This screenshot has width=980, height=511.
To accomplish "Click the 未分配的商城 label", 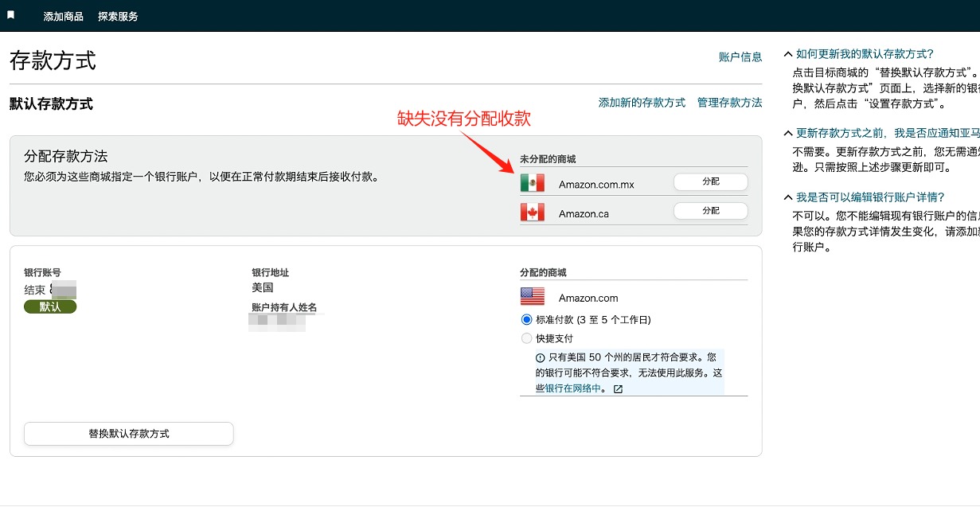I will pos(548,159).
